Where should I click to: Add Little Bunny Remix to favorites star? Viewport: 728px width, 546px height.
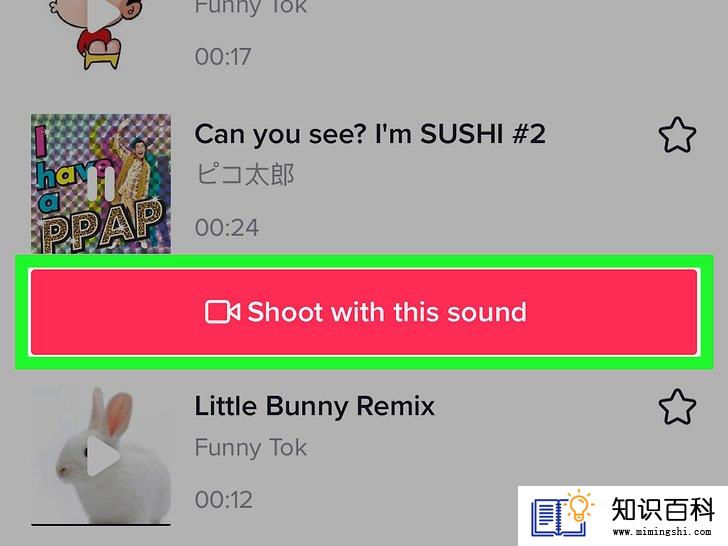click(x=677, y=407)
